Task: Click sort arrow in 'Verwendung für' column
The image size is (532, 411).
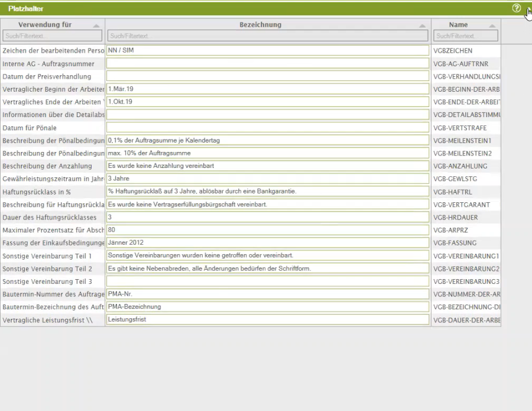Action: [96, 26]
